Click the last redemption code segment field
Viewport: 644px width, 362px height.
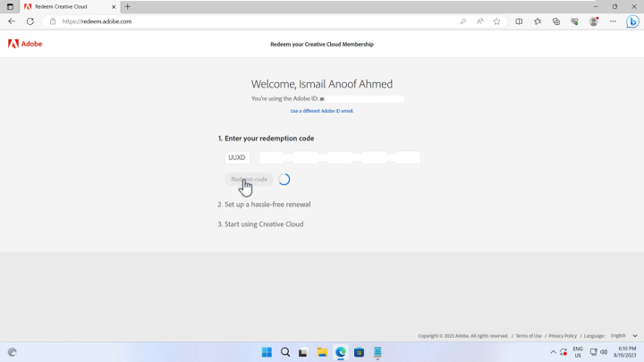[x=408, y=157]
